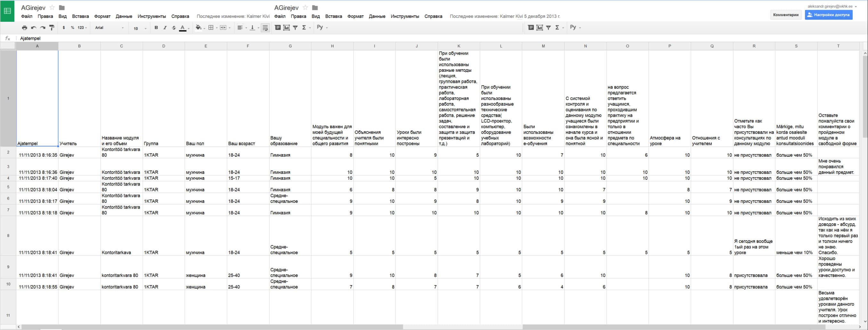Click the horizontal align icon
The width and height of the screenshot is (868, 330).
[240, 28]
